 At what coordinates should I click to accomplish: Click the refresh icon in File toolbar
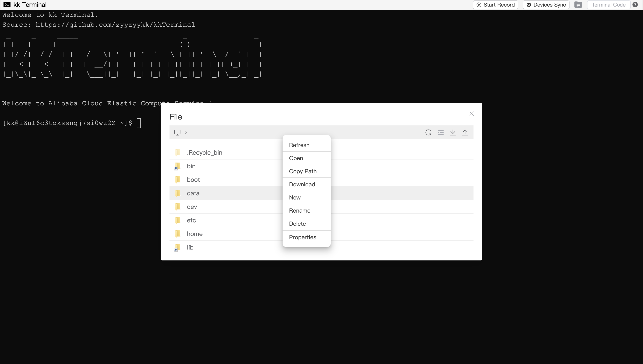tap(428, 132)
